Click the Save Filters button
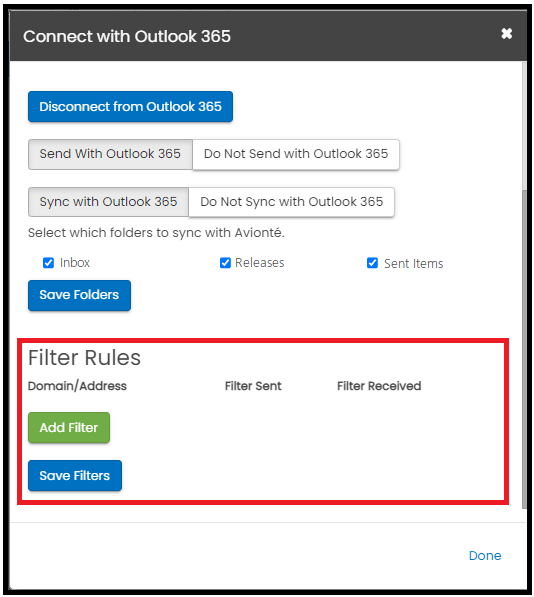Image resolution: width=534 pixels, height=597 pixels. (75, 475)
